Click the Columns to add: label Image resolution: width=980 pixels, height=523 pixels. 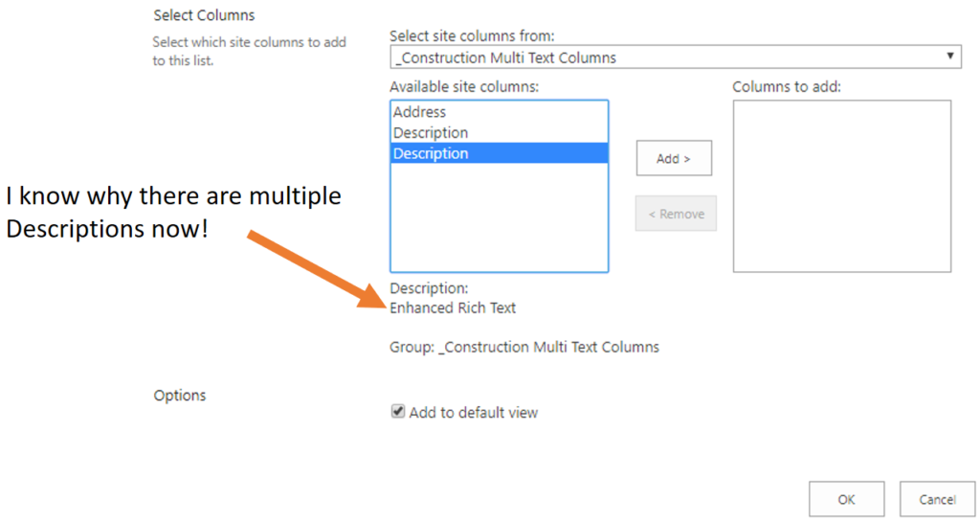[787, 87]
